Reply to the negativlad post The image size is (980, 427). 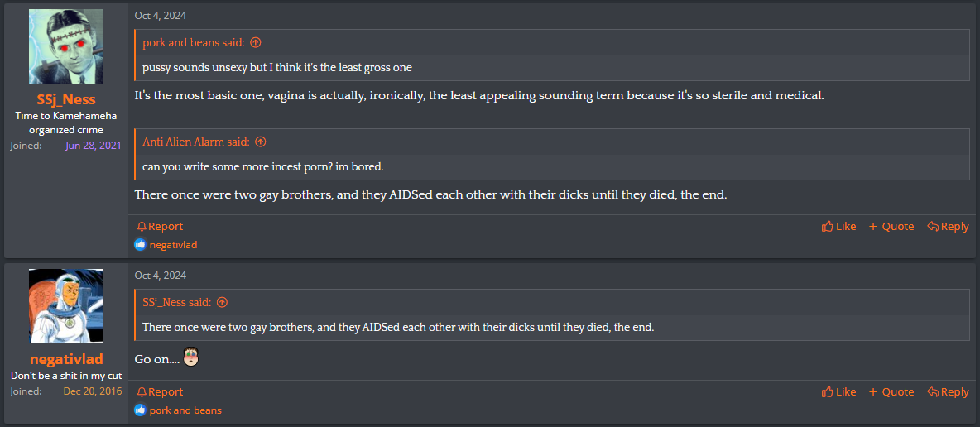[948, 392]
